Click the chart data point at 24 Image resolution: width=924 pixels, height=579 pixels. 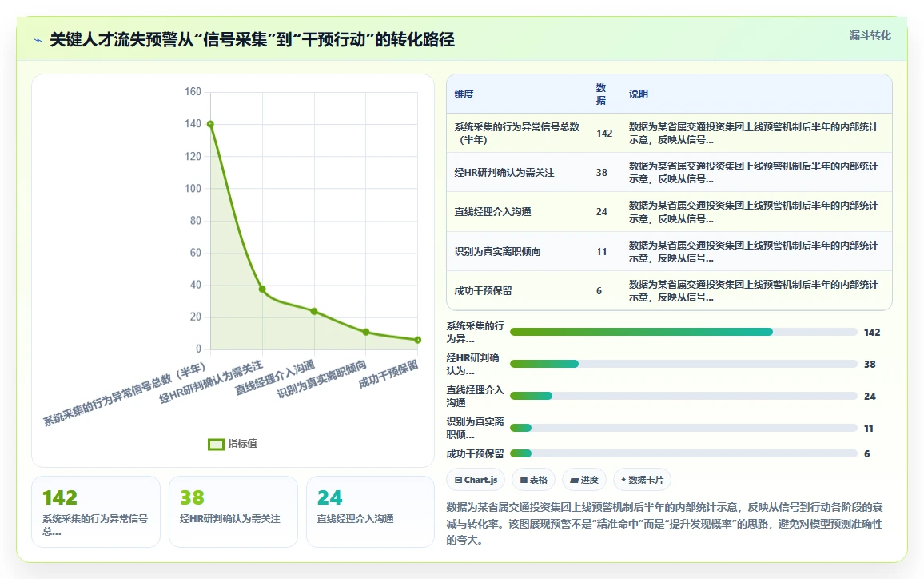pyautogui.click(x=314, y=311)
